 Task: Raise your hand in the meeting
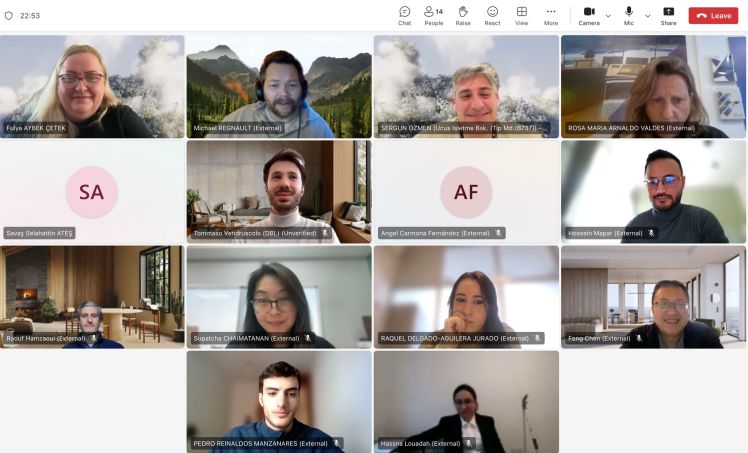pyautogui.click(x=463, y=15)
